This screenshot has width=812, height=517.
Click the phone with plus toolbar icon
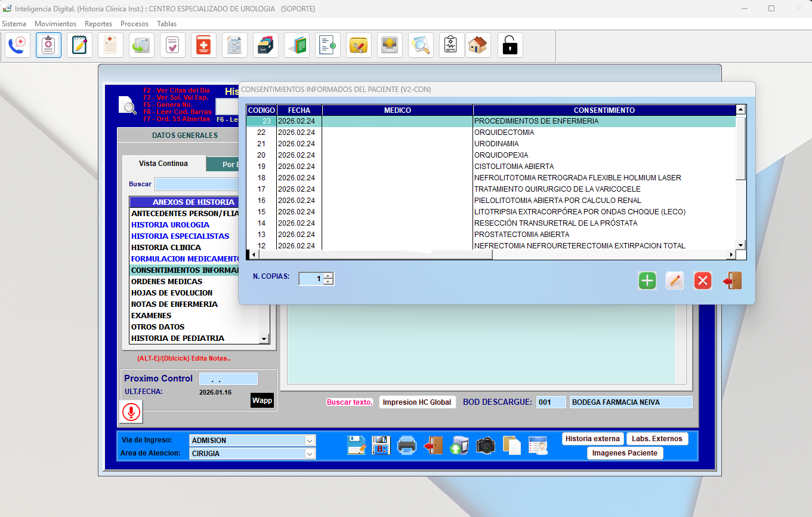tap(18, 45)
